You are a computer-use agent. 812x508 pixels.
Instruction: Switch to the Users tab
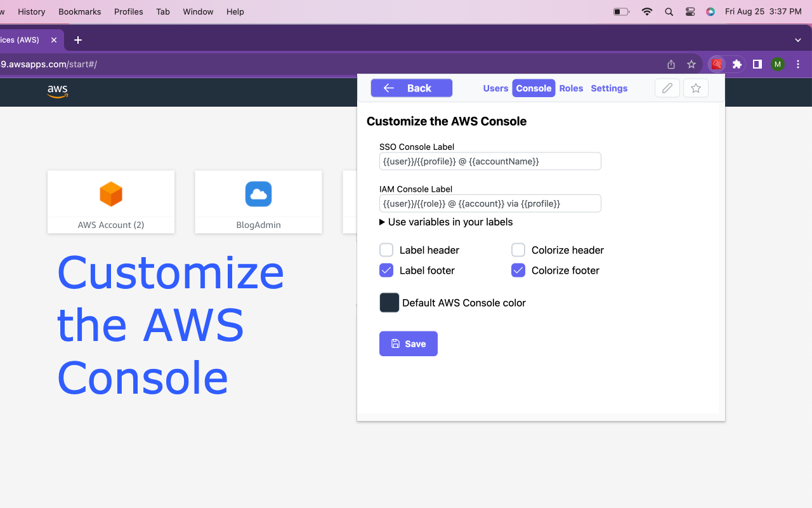(x=495, y=88)
